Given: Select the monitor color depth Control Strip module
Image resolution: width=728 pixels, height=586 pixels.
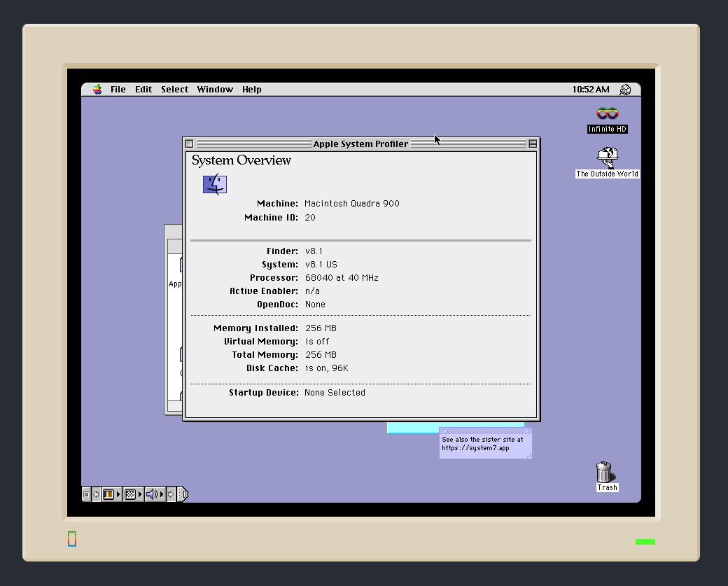Looking at the screenshot, I should 108,494.
